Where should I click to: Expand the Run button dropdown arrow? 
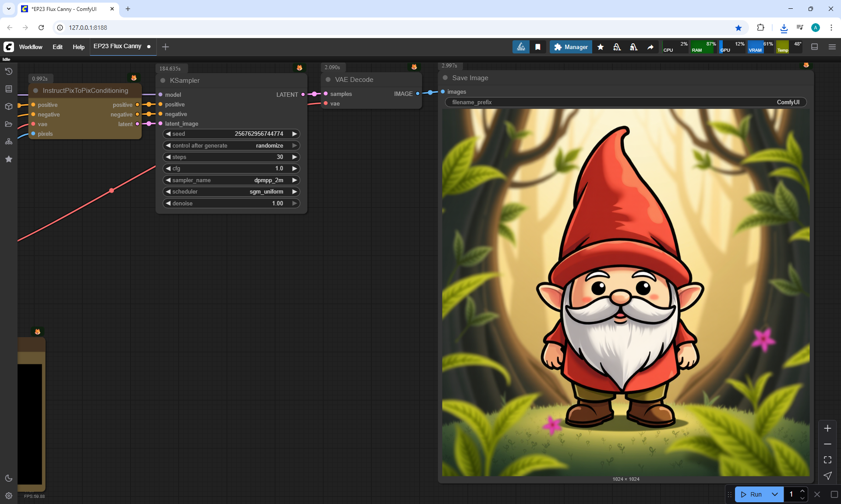774,494
